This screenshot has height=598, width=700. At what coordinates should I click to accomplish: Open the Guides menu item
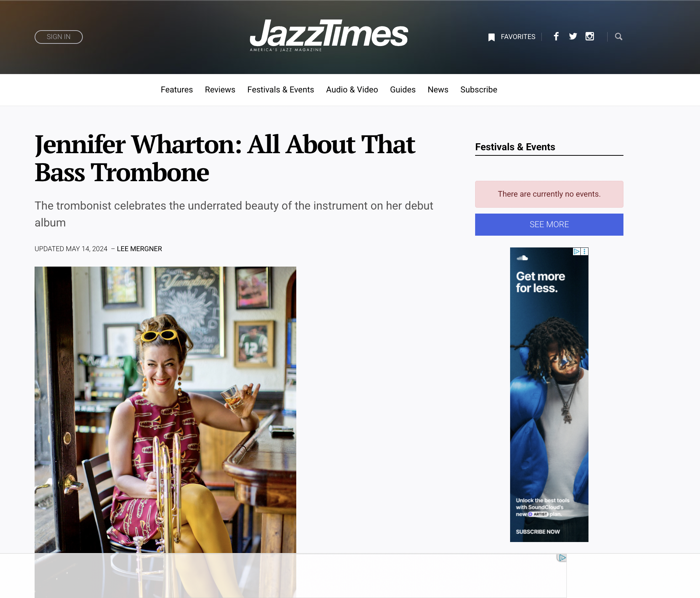coord(403,90)
